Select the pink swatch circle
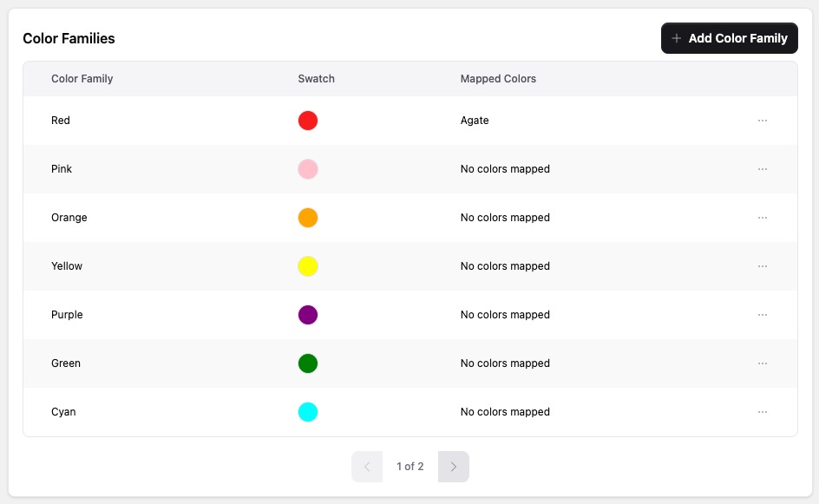The width and height of the screenshot is (819, 504). coord(308,169)
